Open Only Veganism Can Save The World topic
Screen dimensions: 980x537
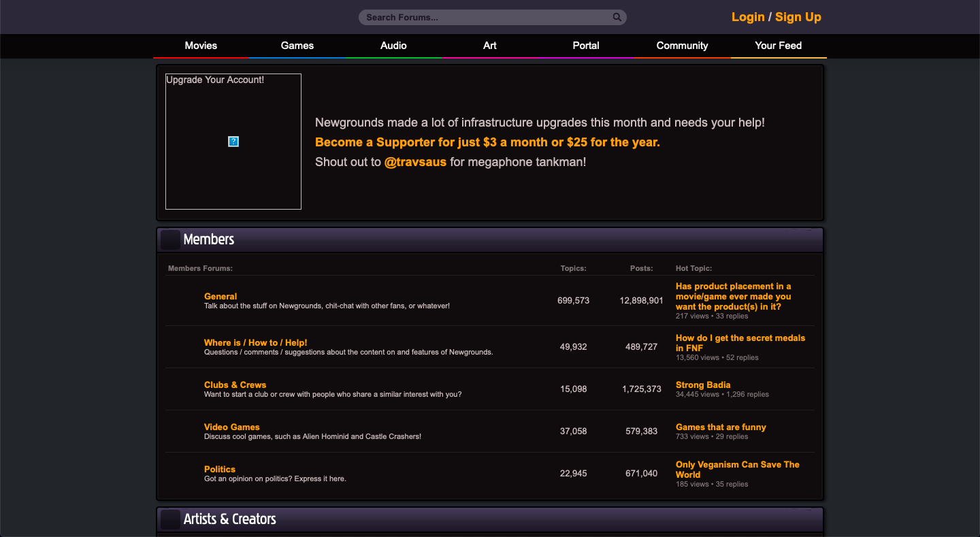coord(738,469)
